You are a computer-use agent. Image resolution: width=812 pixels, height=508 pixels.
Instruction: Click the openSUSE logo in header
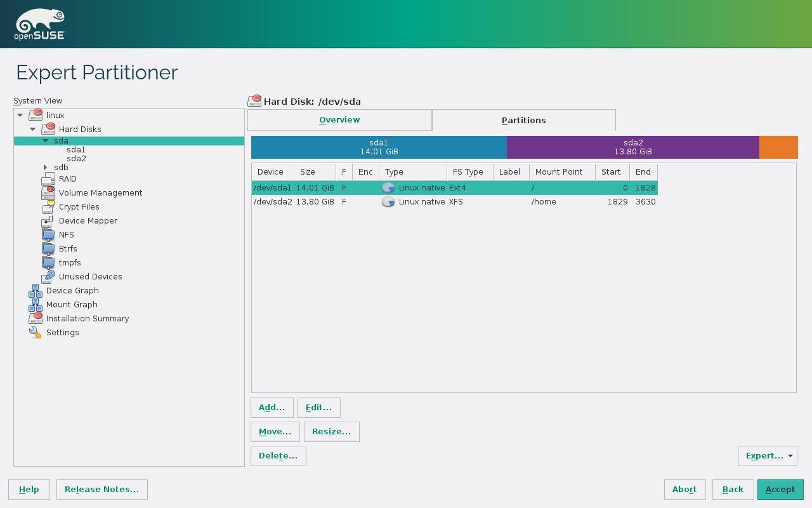(x=40, y=24)
